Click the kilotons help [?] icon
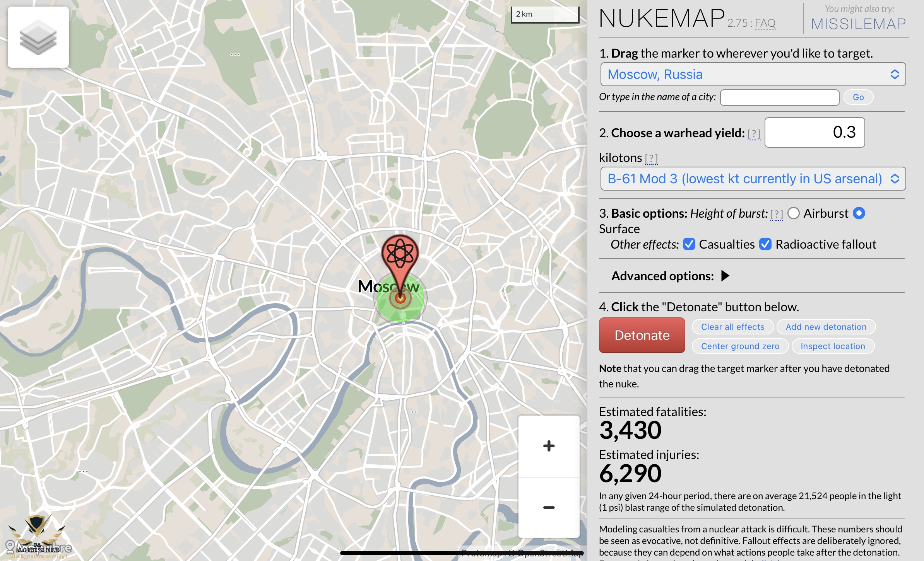924x561 pixels. (x=651, y=159)
